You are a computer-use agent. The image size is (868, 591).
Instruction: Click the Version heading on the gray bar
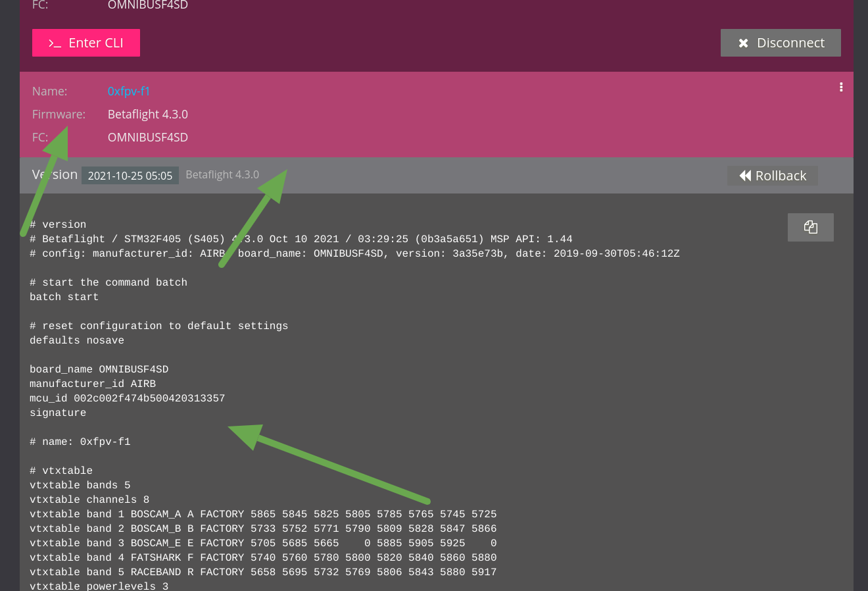tap(55, 174)
